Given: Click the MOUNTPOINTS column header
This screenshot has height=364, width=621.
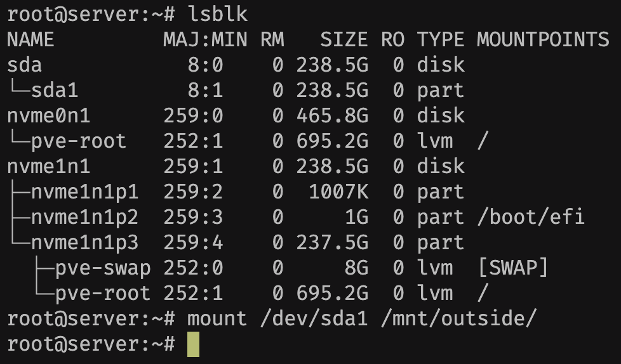Looking at the screenshot, I should (x=543, y=39).
